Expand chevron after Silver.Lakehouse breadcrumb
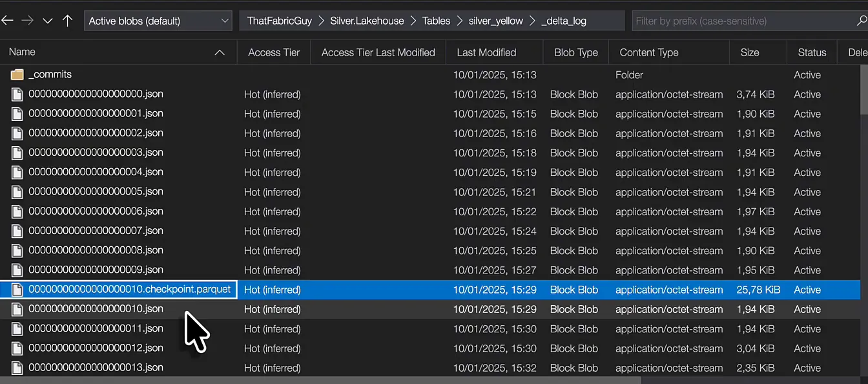 (413, 21)
